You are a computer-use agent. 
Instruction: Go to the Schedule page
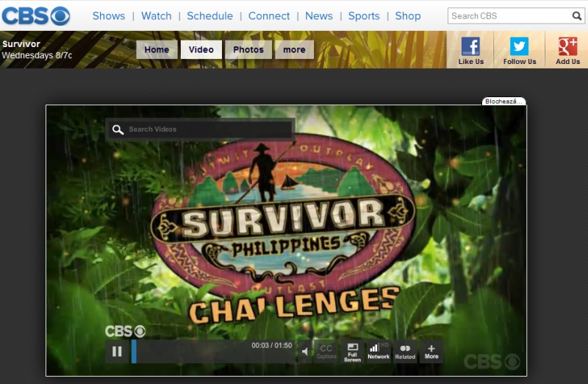click(209, 15)
